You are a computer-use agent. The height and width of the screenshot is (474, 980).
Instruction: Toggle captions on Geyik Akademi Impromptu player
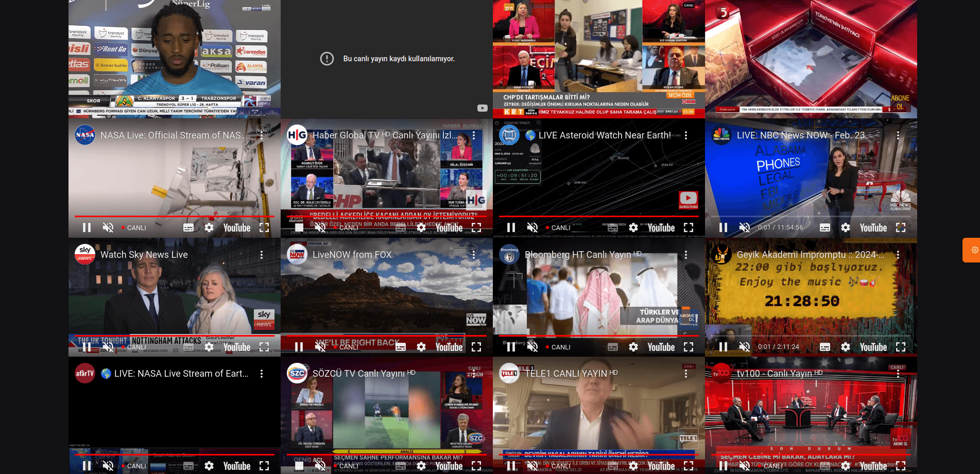click(825, 347)
